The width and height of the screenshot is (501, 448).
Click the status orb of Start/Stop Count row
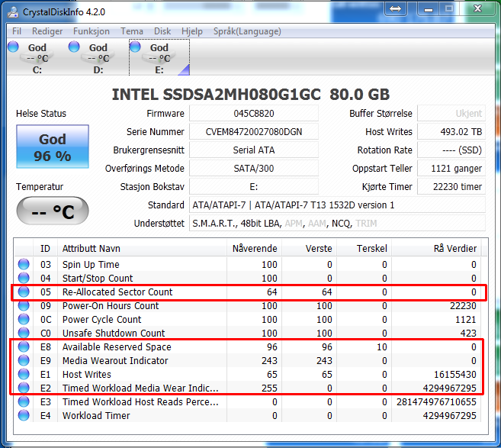point(24,278)
